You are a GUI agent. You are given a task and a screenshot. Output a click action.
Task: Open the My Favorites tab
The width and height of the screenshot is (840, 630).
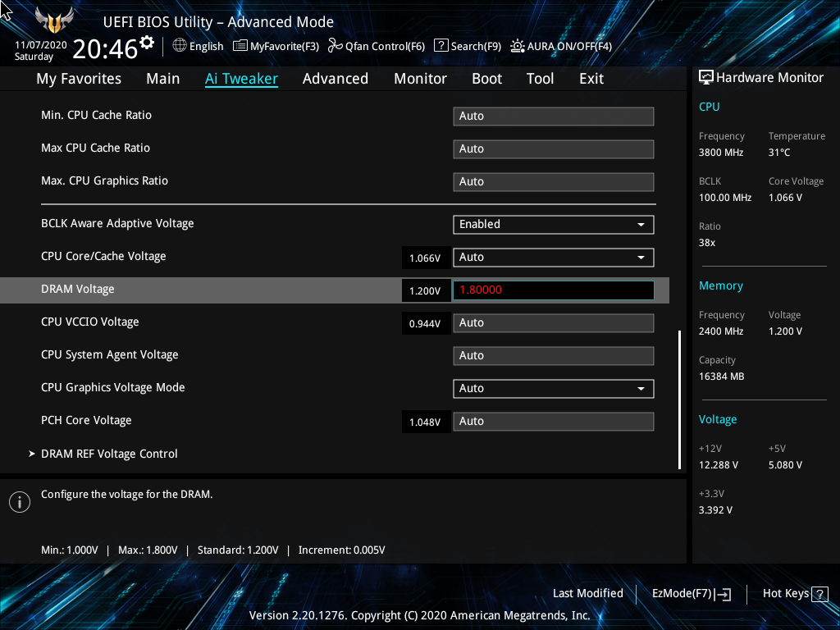tap(79, 78)
